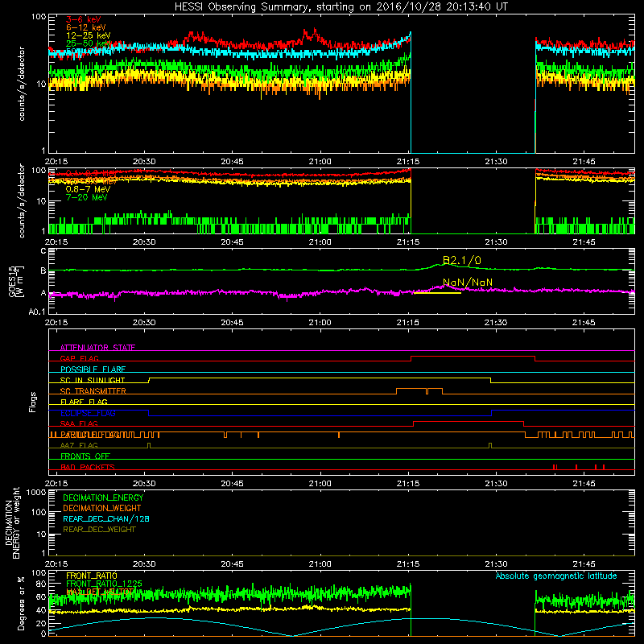Click the Degrees or % axis title

pyautogui.click(x=21, y=603)
